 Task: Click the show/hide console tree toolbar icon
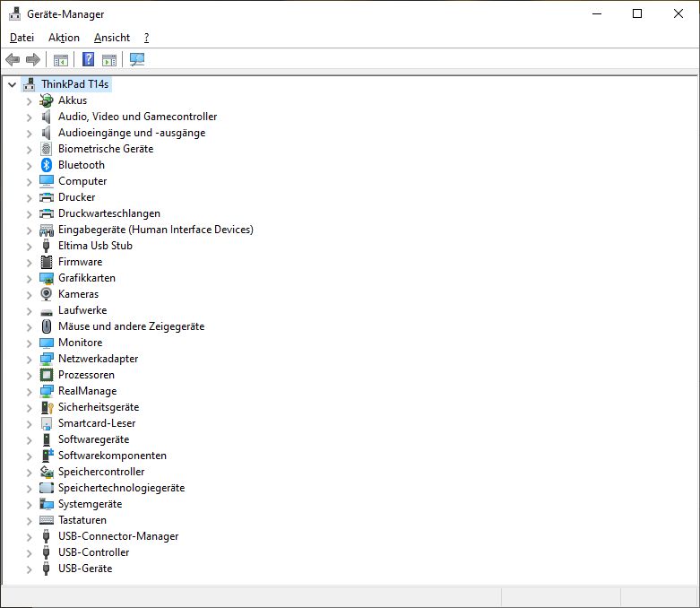[61, 60]
